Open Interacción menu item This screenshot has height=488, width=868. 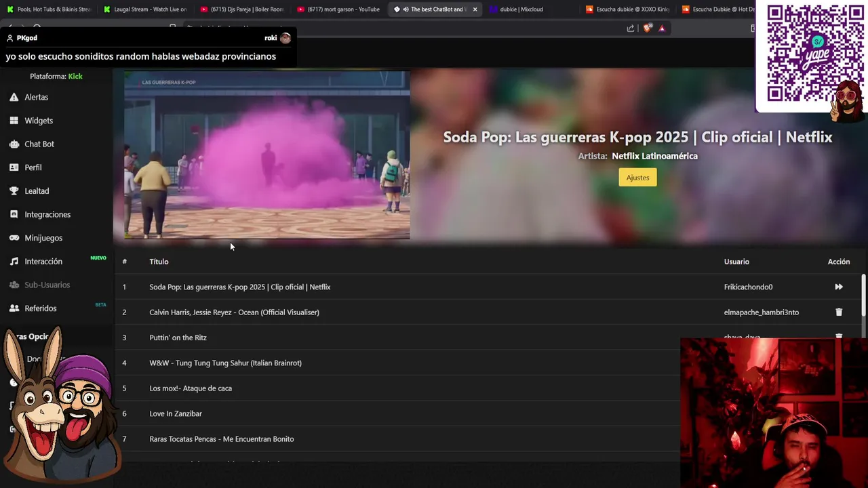point(43,261)
